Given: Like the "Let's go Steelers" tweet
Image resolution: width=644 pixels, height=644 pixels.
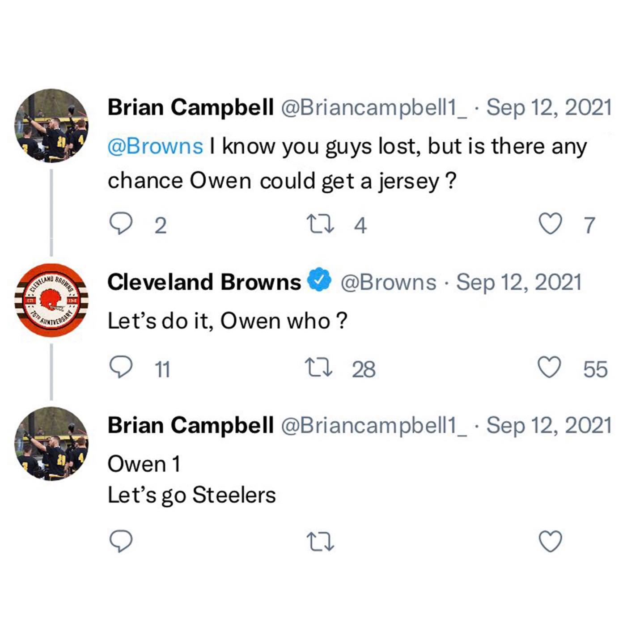Looking at the screenshot, I should [550, 541].
